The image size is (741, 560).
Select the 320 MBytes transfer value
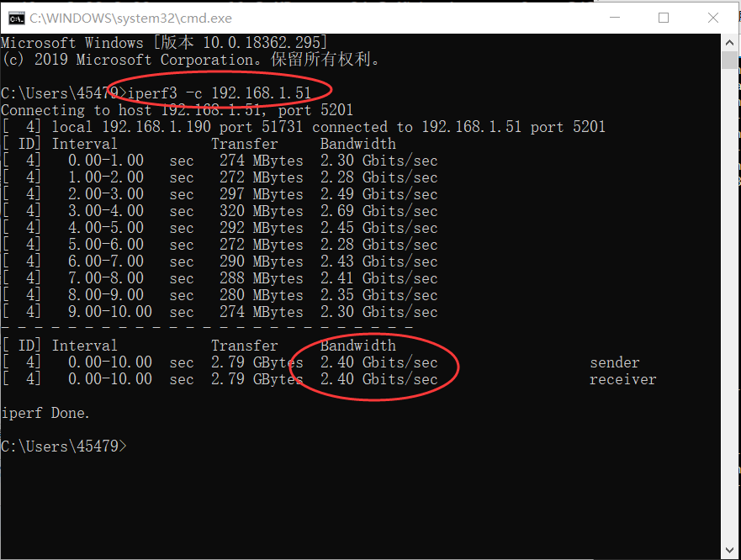(262, 211)
